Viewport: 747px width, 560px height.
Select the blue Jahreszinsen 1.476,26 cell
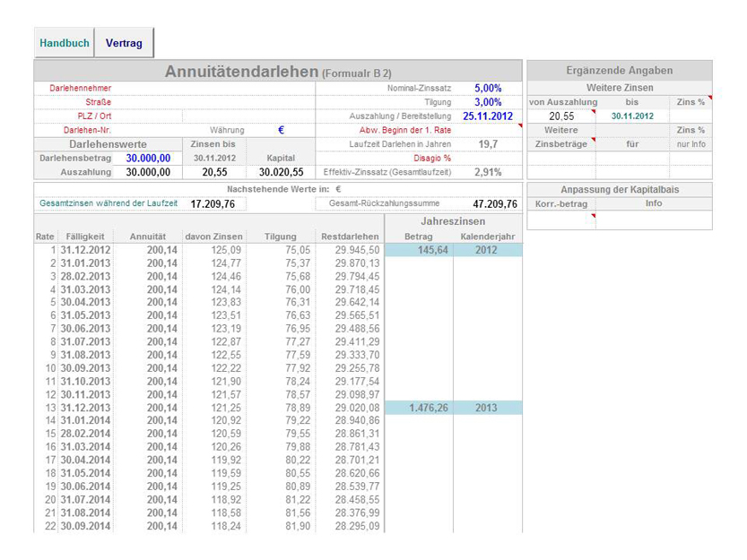point(419,408)
